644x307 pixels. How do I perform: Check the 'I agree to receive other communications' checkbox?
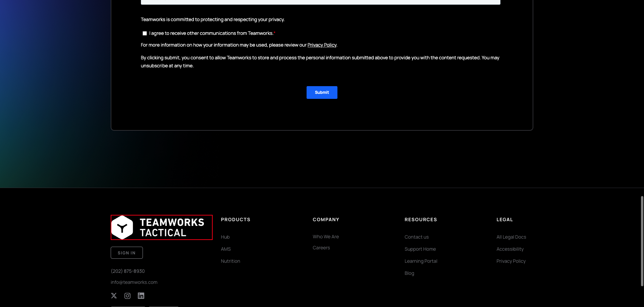pos(145,33)
